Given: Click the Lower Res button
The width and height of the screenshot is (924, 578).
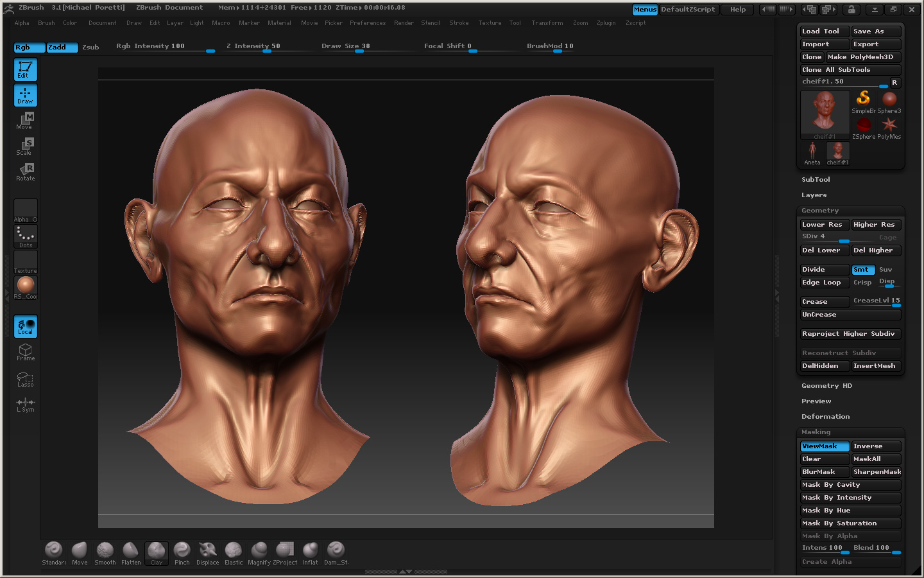Looking at the screenshot, I should (x=825, y=225).
